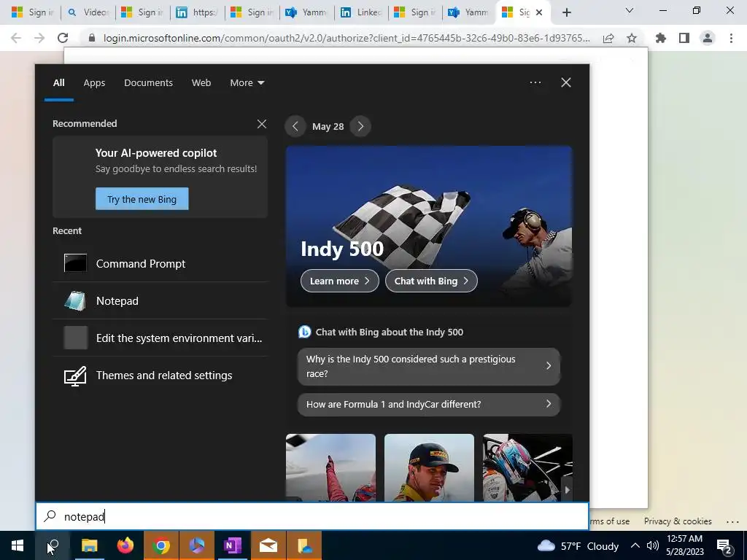Open thumbnail of driver in yellow cap

pyautogui.click(x=429, y=467)
